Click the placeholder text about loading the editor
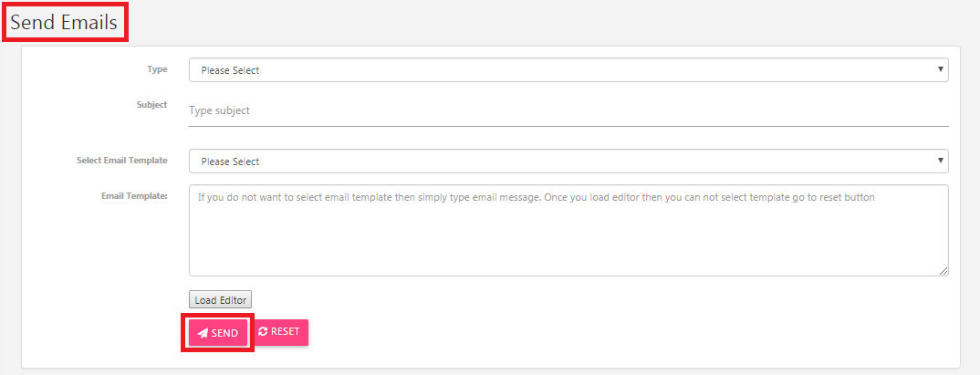This screenshot has width=980, height=375. click(x=537, y=197)
